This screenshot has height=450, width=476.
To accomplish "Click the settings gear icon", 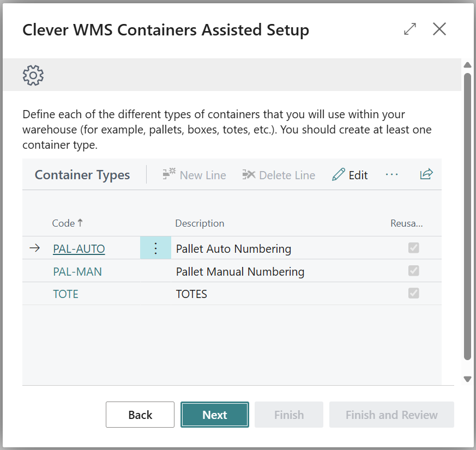I will point(33,75).
